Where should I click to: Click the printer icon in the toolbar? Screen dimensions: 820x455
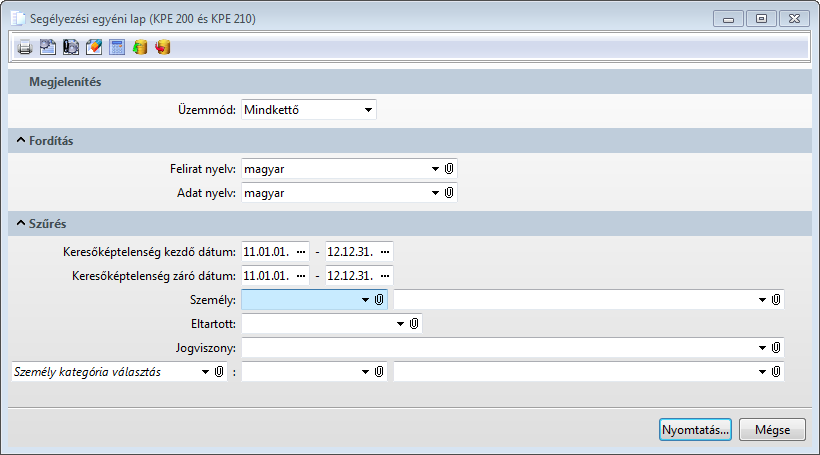[25, 48]
